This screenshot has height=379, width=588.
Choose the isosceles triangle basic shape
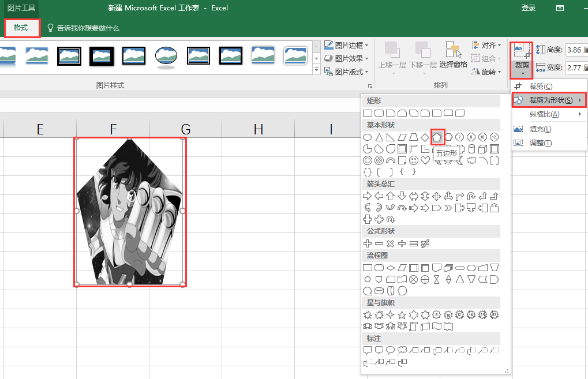point(379,137)
